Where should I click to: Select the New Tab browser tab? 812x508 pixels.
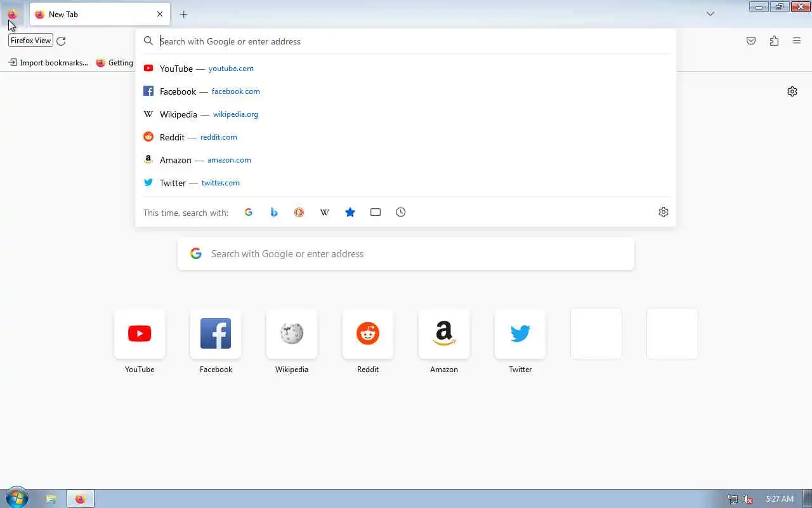coord(100,14)
